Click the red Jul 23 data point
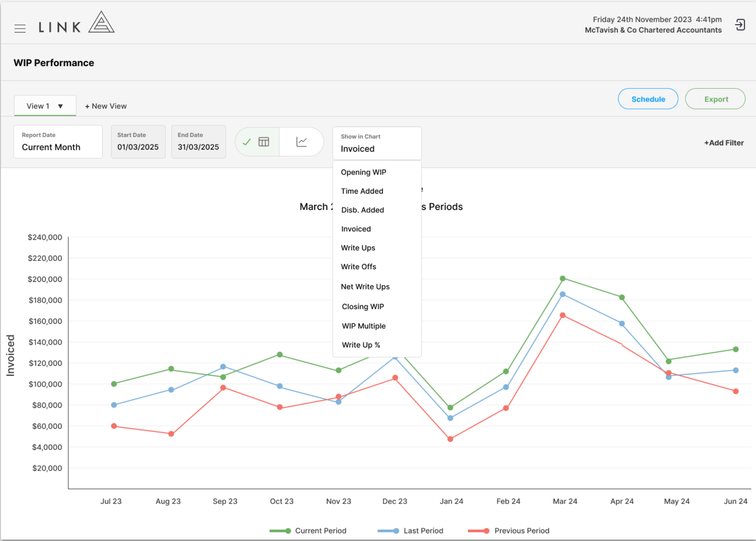Viewport: 756px width, 541px height. [x=114, y=426]
